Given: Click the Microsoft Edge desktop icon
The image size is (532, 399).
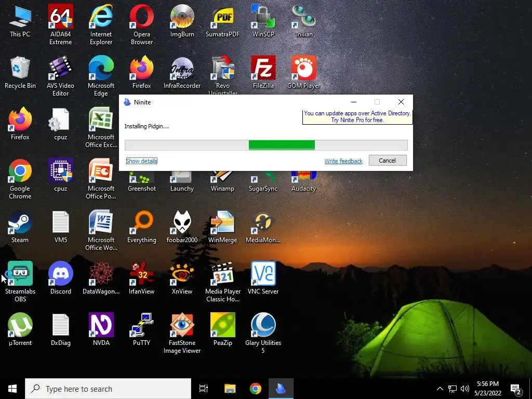Looking at the screenshot, I should pos(101,76).
